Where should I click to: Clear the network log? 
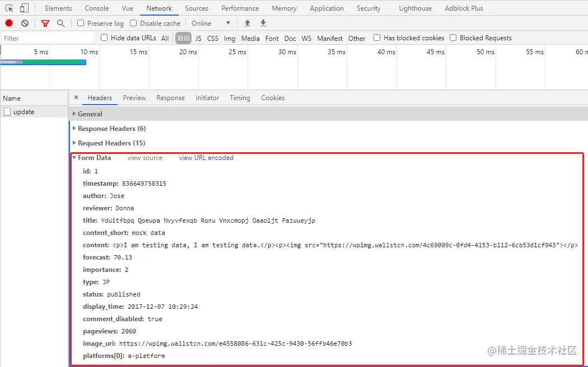click(x=25, y=23)
